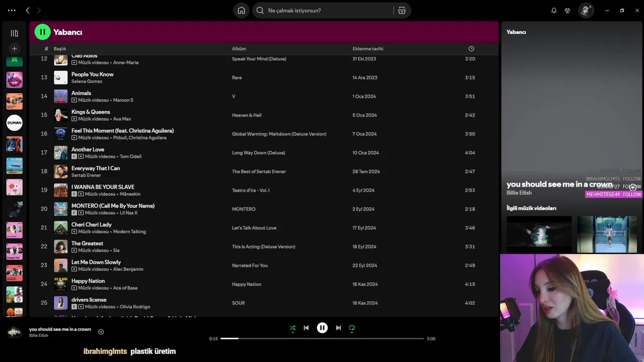Sort by the Eklenme tarihi column
This screenshot has width=644, height=362.
368,49
